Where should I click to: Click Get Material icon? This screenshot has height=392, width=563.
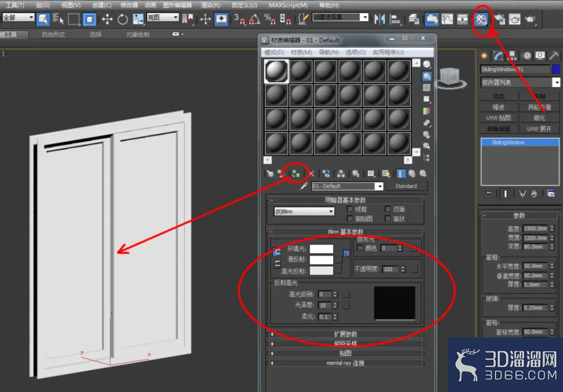click(x=270, y=174)
